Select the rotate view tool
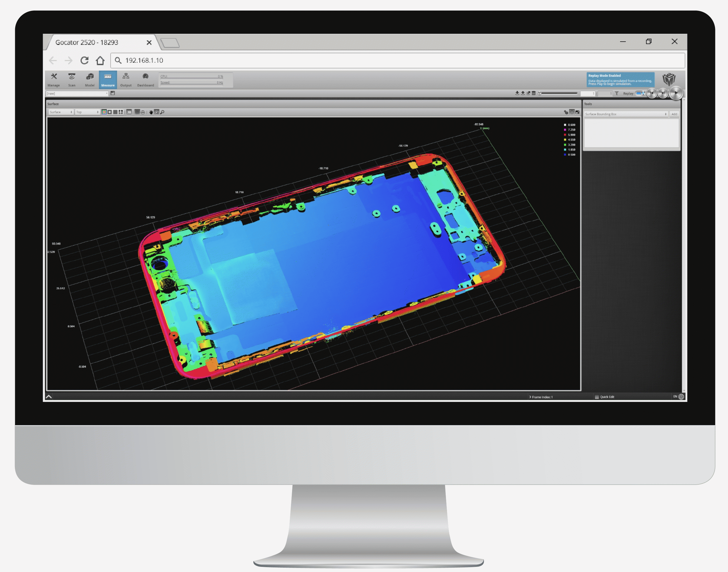The width and height of the screenshot is (728, 572). [157, 112]
